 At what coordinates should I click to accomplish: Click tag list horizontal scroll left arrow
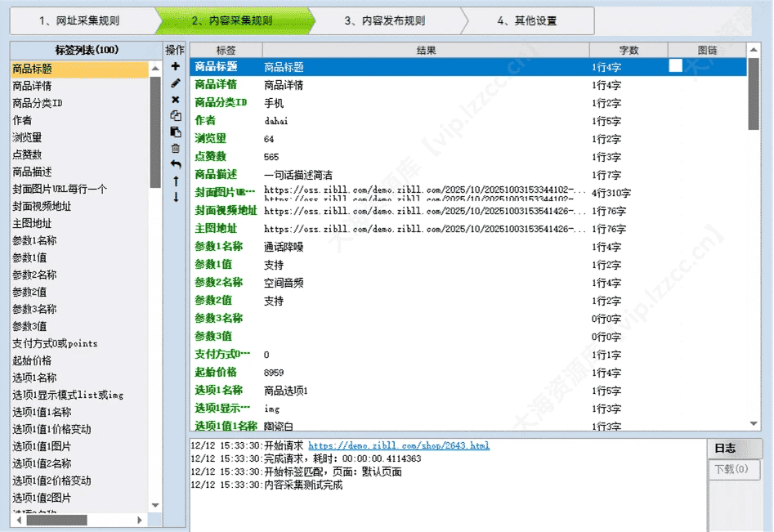click(x=19, y=521)
